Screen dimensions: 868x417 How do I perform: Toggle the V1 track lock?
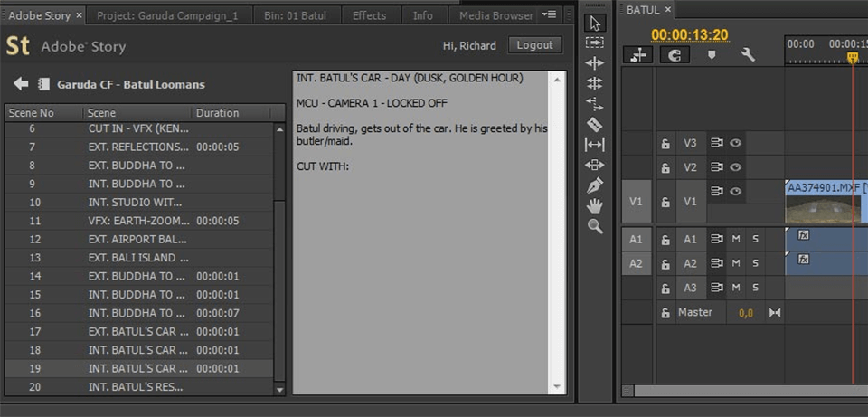click(x=665, y=202)
